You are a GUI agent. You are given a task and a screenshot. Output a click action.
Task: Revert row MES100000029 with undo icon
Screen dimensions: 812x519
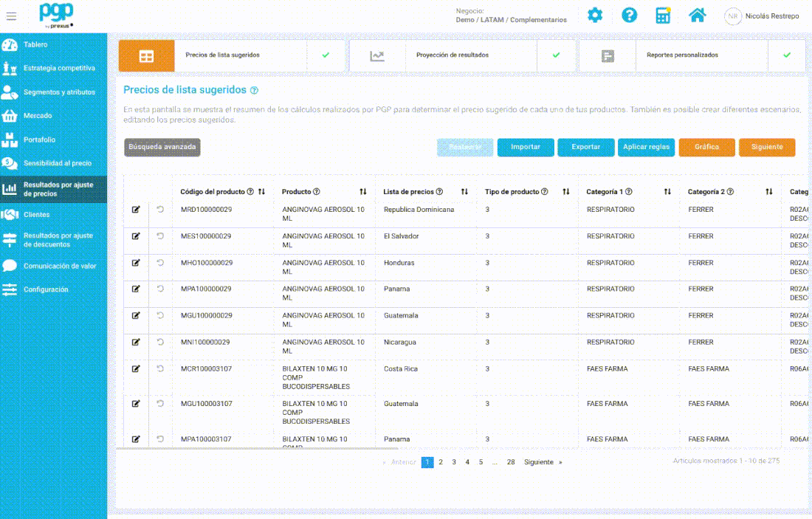[x=160, y=236]
